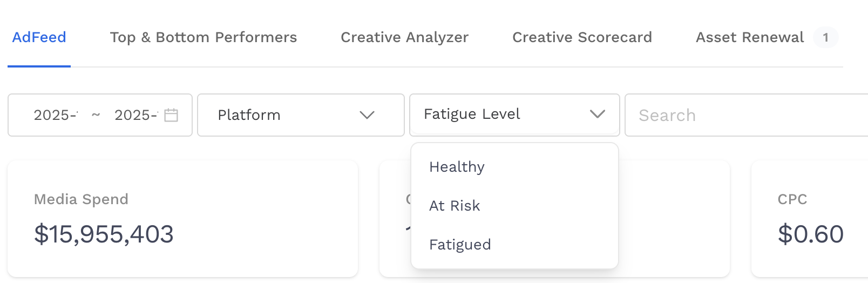View the Creative Scorecard tab
Image resolution: width=868 pixels, height=283 pixels.
[x=582, y=37]
